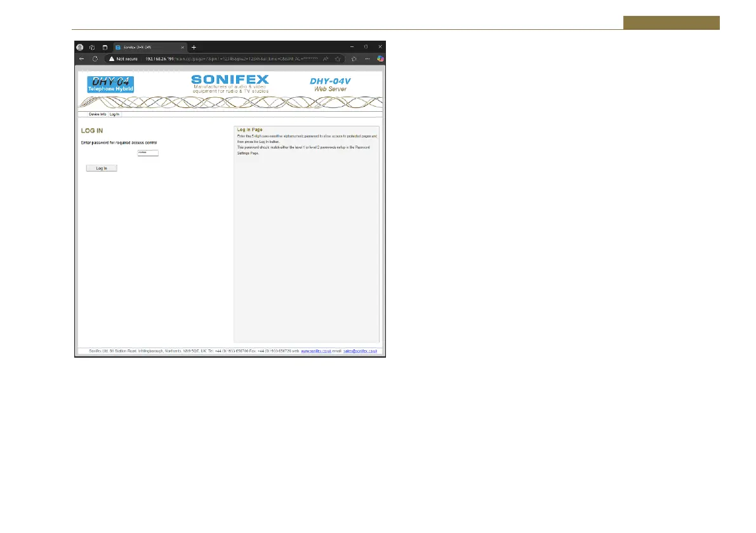Screen dimensions: 756x533
Task: Open browser settings and more menu
Action: [x=368, y=58]
